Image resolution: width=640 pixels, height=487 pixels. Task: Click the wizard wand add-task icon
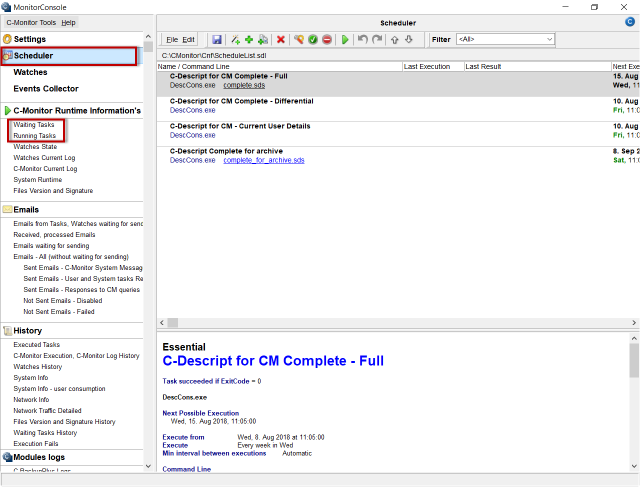[x=235, y=40]
